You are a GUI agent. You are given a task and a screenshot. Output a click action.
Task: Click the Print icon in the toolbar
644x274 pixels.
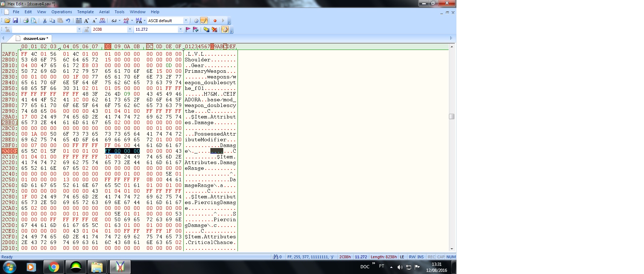(26, 21)
